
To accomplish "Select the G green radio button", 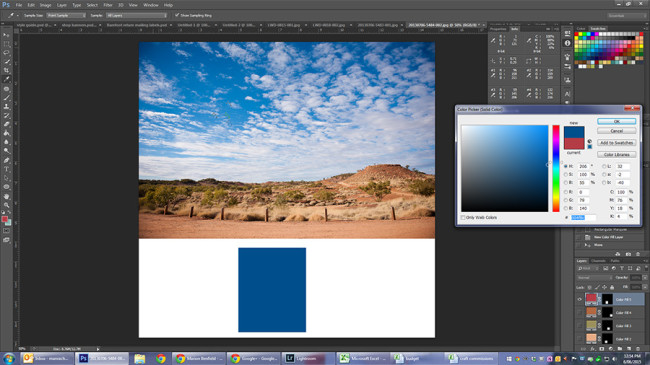I will tap(566, 200).
